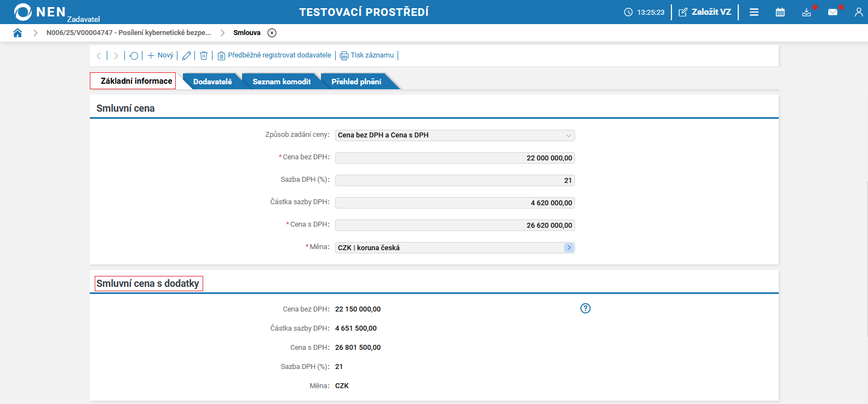Expand the Způsob zadání ceny dropdown
868x404 pixels.
point(568,136)
